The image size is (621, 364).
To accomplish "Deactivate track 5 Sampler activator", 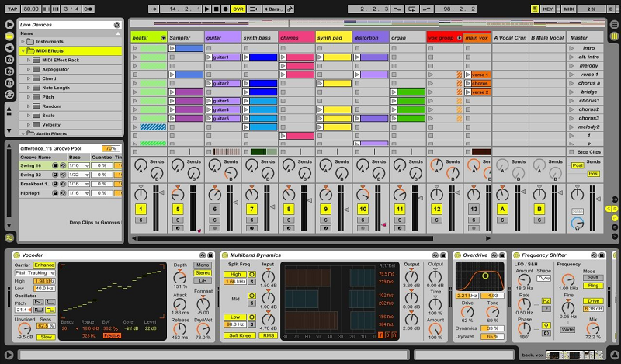I will click(x=177, y=209).
